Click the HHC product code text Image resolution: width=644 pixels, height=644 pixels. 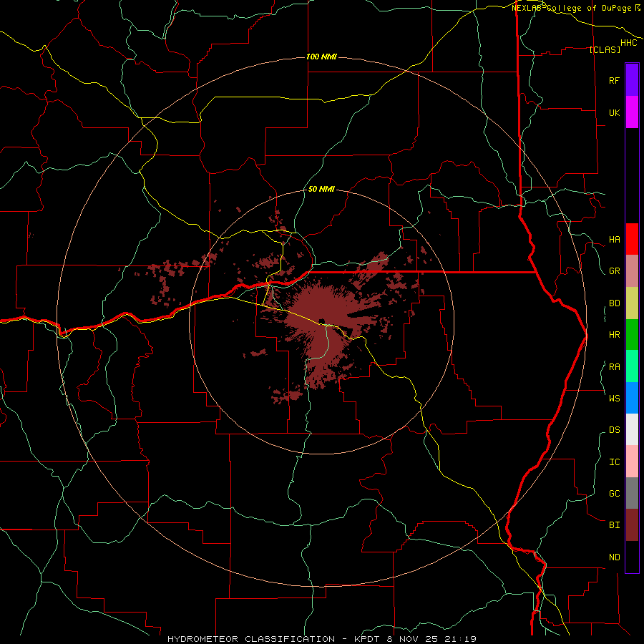click(x=628, y=43)
